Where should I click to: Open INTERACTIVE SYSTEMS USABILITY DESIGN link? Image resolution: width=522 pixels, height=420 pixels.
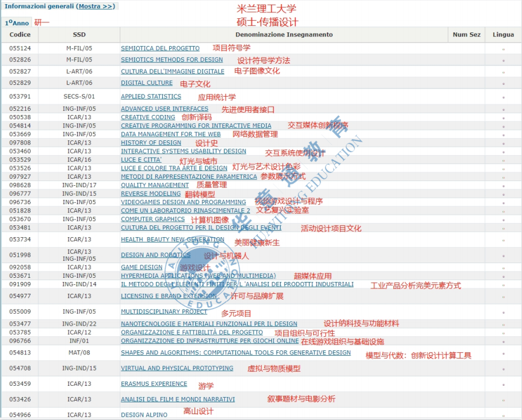tap(183, 151)
